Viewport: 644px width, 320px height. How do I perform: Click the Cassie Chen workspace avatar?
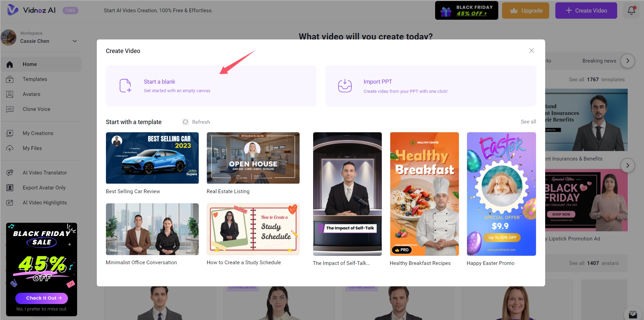pyautogui.click(x=8, y=37)
